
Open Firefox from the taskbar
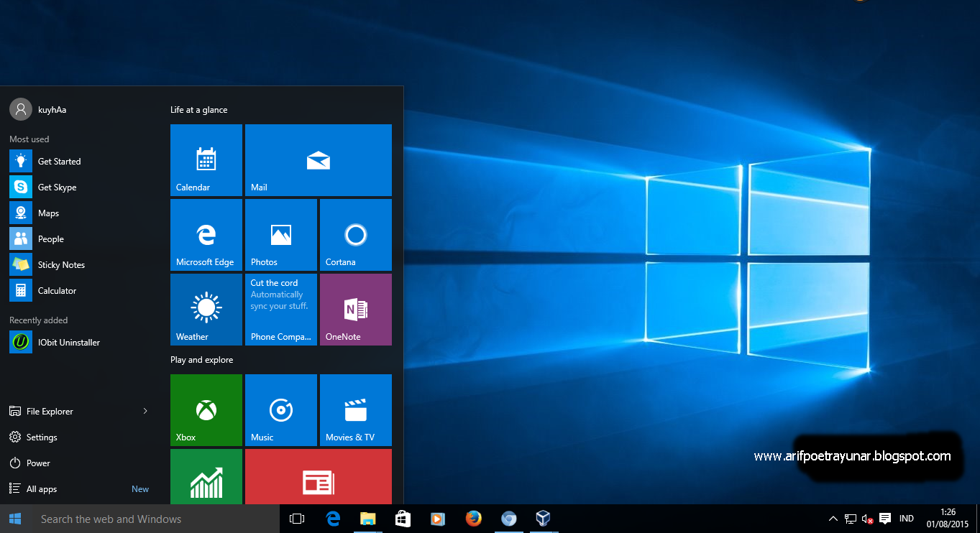(473, 519)
